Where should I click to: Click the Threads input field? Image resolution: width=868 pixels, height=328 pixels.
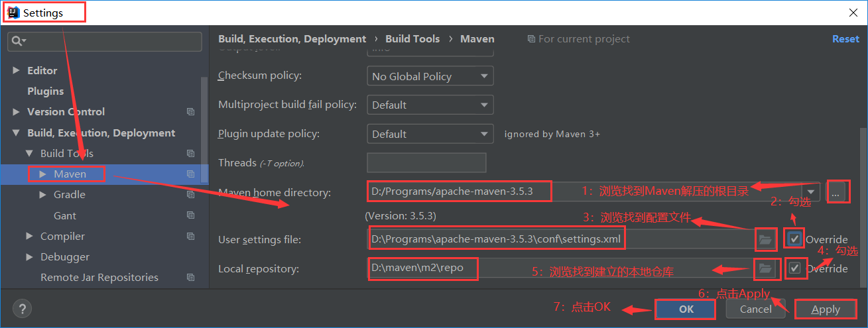tap(426, 163)
